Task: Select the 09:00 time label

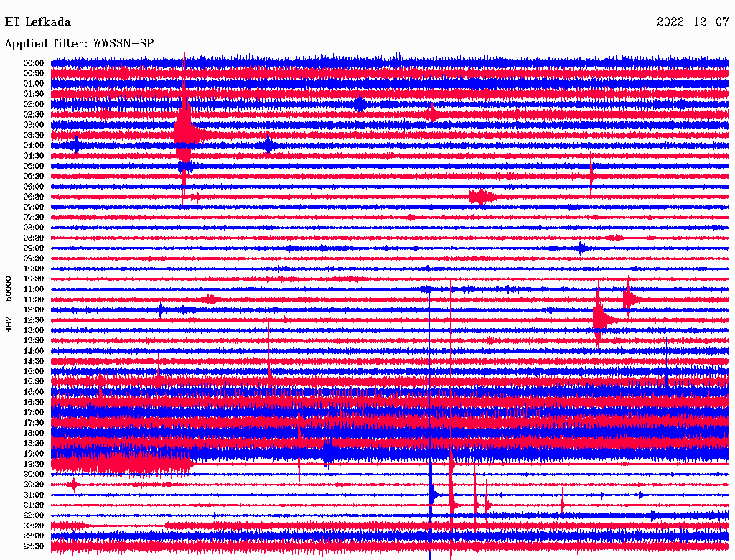Action: pos(33,248)
